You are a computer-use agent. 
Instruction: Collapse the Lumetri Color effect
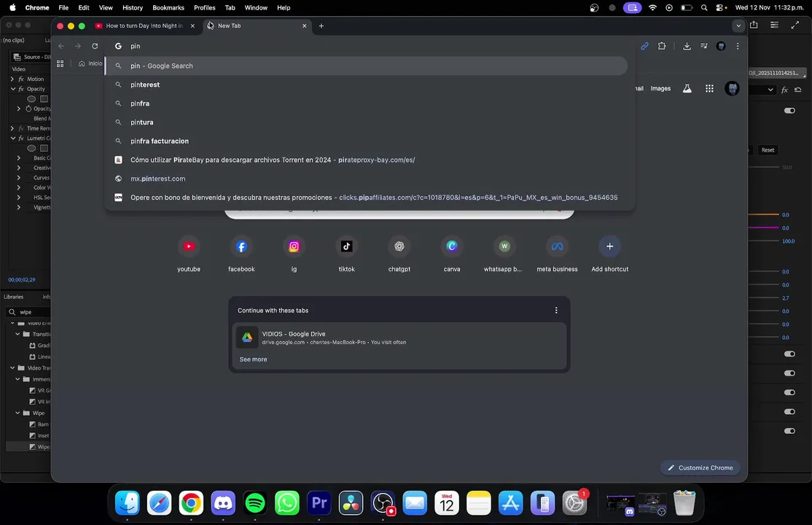(x=12, y=139)
